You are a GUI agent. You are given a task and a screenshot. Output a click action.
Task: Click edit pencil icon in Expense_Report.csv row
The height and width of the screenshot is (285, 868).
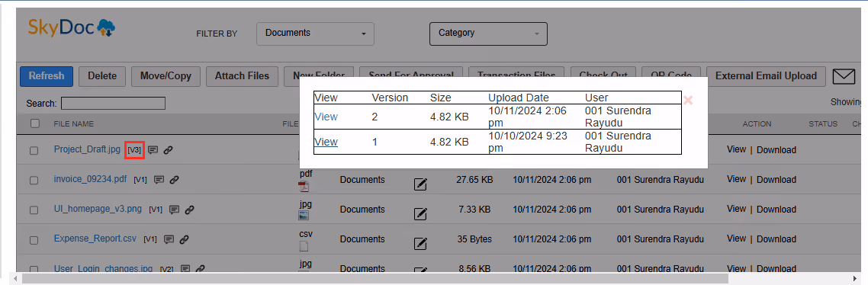tap(420, 244)
